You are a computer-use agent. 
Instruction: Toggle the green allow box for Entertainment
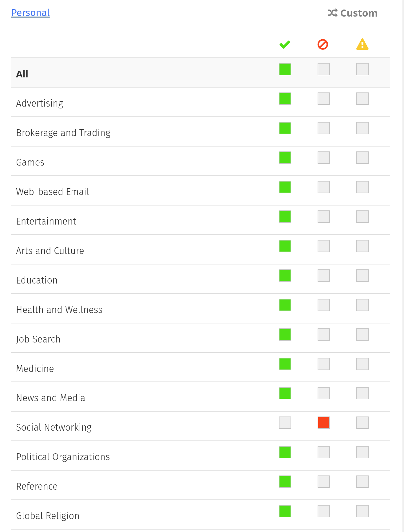pos(285,217)
